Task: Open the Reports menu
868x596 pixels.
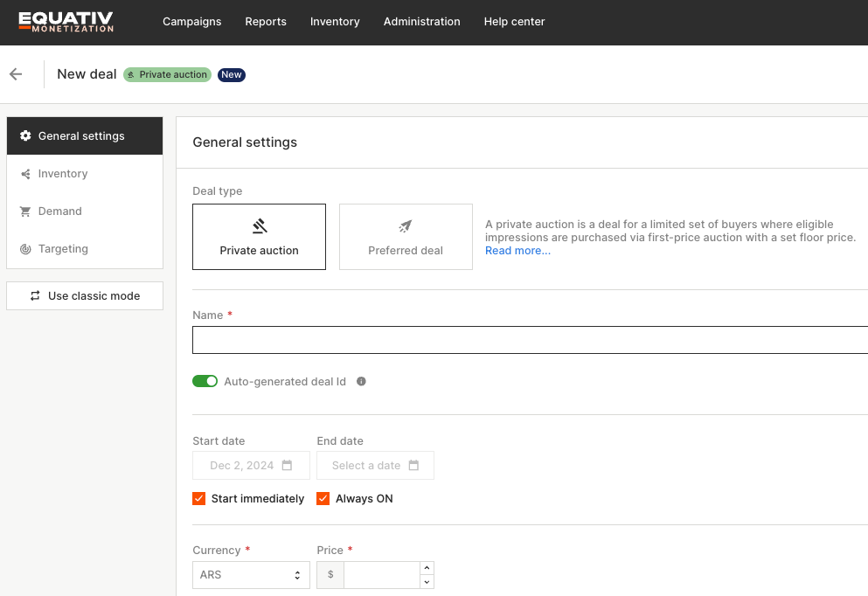Action: coord(266,22)
